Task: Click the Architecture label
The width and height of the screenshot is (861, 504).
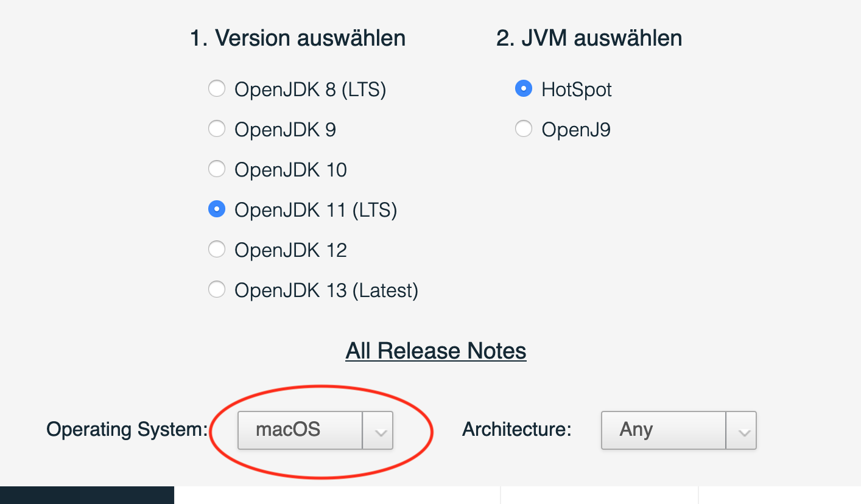Action: coord(516,430)
